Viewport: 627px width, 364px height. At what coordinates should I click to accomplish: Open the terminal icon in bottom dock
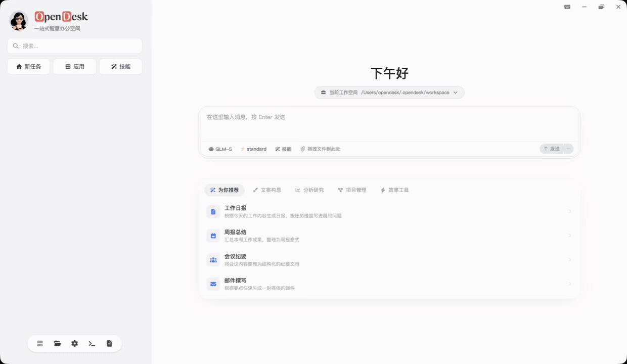click(x=92, y=343)
